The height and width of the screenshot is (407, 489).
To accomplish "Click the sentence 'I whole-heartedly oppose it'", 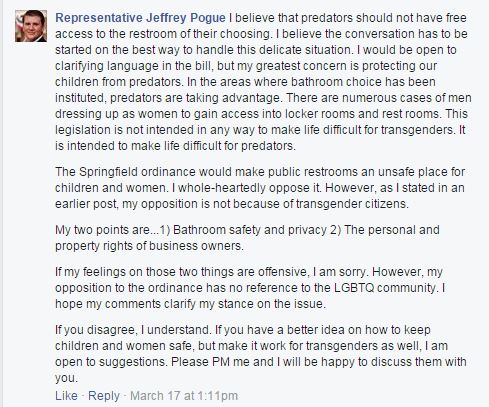I will point(246,188).
